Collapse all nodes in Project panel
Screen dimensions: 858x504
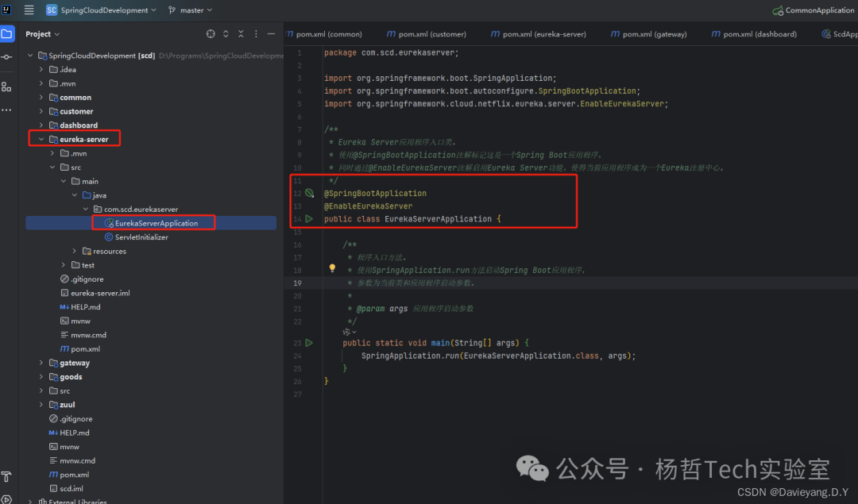tap(241, 34)
